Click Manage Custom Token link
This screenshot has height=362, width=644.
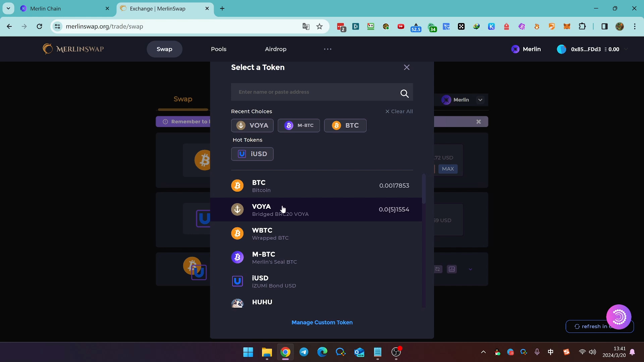click(x=322, y=322)
